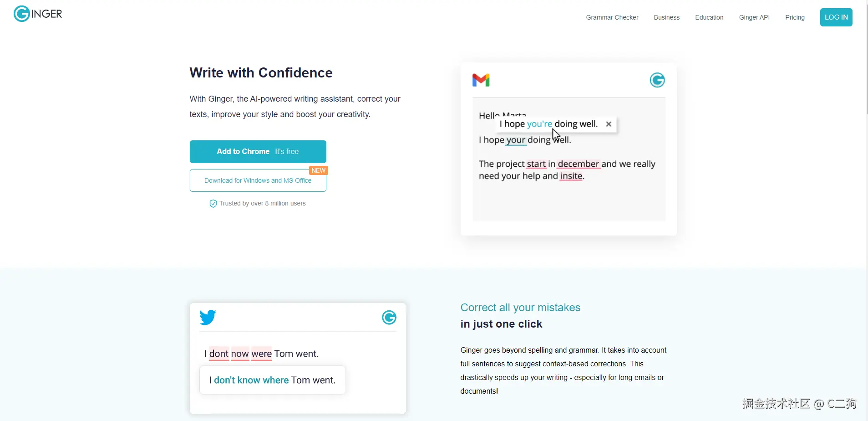Screen dimensions: 868x421
Task: Click the Ginger icon in Gmail card
Action: point(657,80)
